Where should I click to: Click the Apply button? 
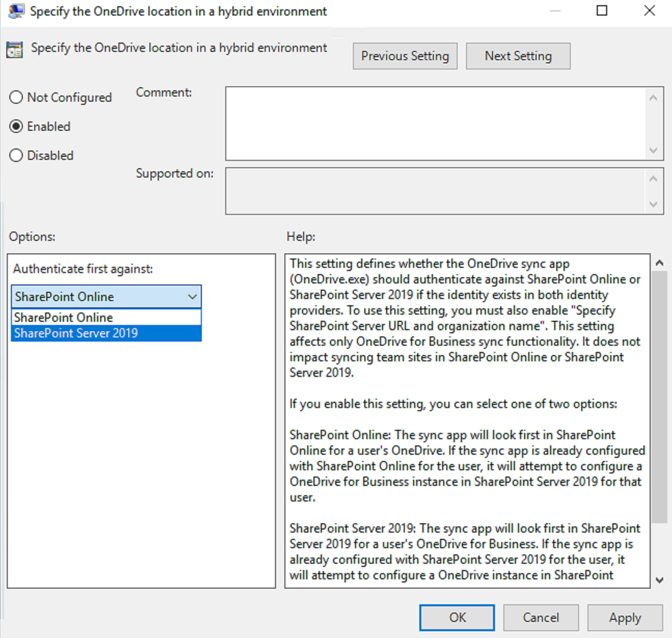(625, 617)
